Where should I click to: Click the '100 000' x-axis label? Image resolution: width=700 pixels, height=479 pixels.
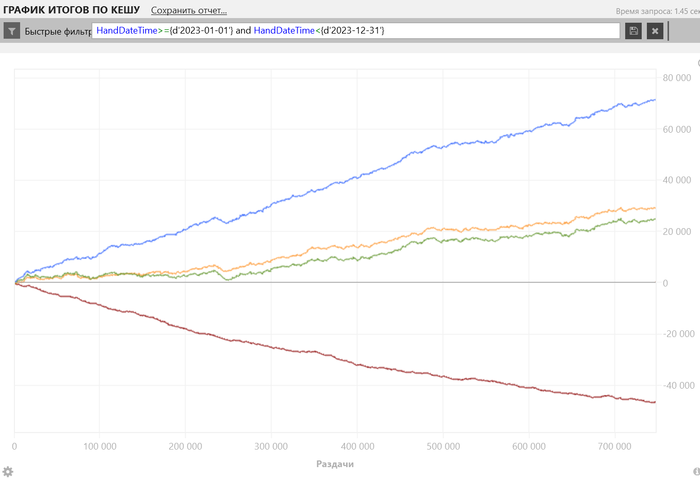[x=100, y=446]
